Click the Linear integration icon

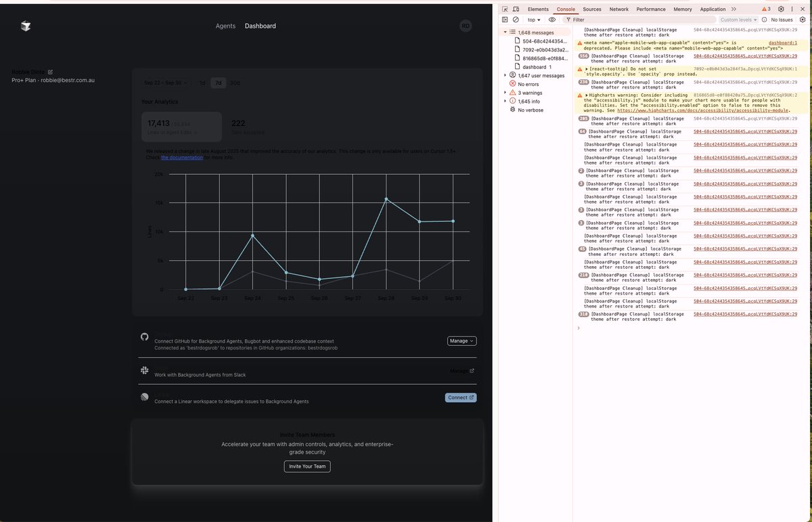144,397
